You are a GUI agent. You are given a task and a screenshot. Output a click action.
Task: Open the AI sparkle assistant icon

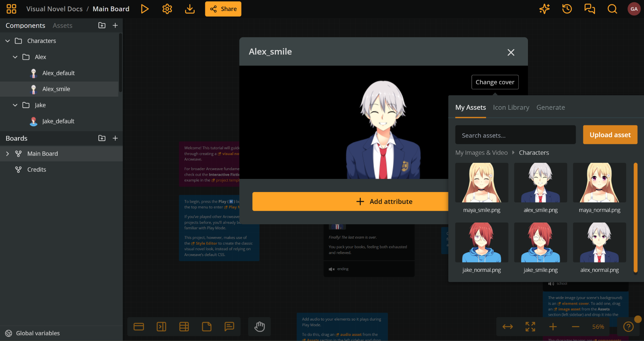[544, 9]
